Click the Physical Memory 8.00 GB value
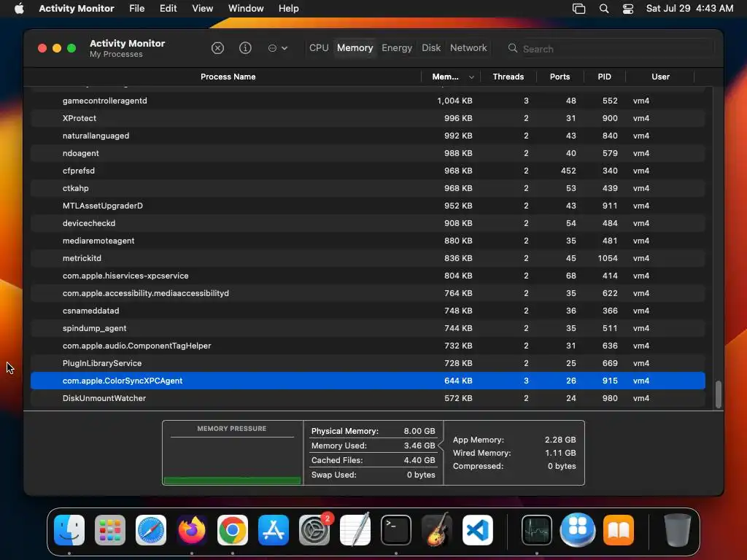Image resolution: width=747 pixels, height=560 pixels. pyautogui.click(x=419, y=431)
